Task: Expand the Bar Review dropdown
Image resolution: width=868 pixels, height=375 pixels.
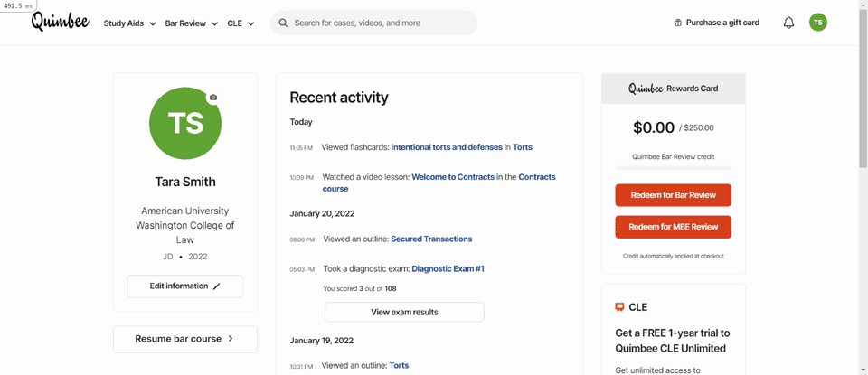Action: coord(192,23)
